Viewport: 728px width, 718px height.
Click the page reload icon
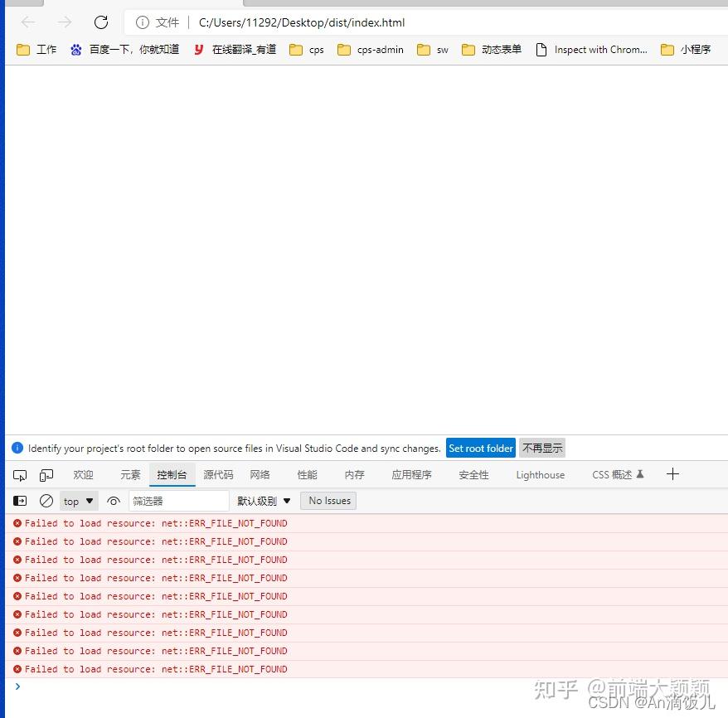(x=100, y=22)
